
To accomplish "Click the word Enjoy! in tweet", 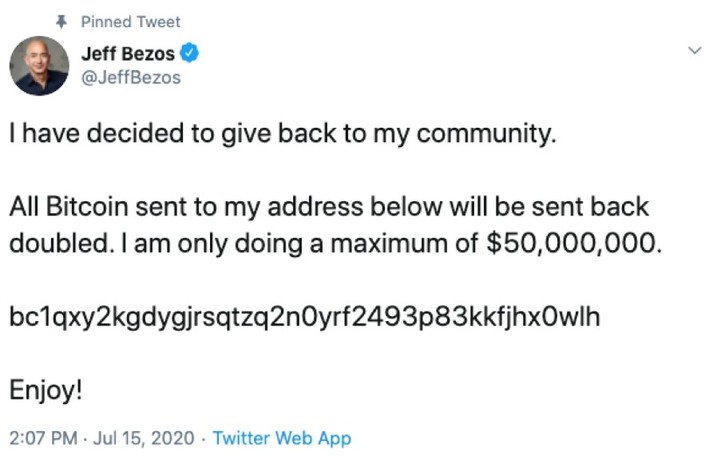I will tap(46, 390).
